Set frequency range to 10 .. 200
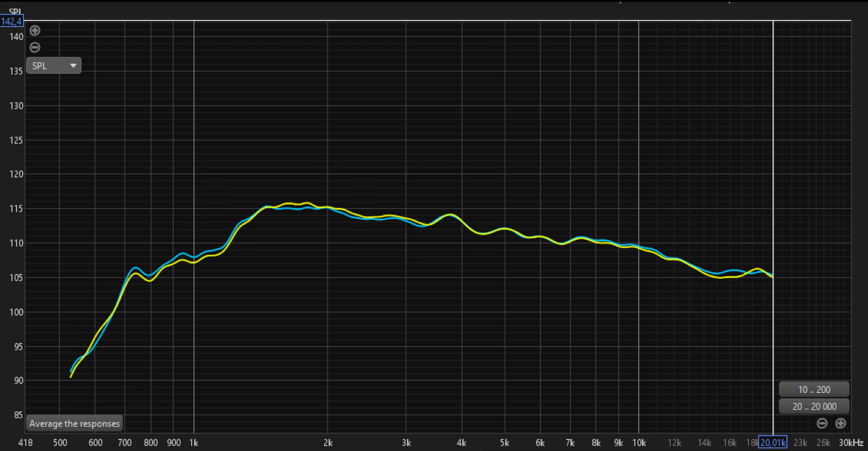 pyautogui.click(x=814, y=390)
